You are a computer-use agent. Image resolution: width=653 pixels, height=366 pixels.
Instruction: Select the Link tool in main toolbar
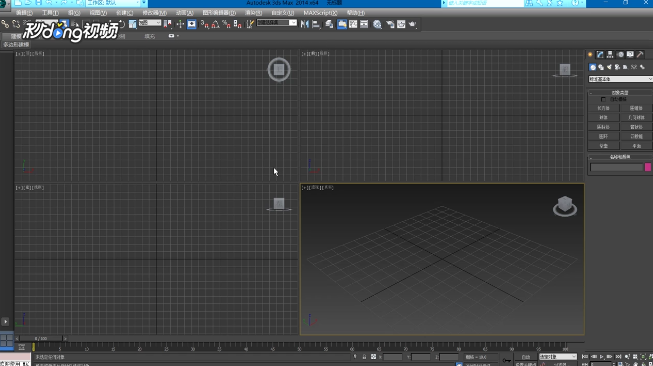(x=5, y=24)
